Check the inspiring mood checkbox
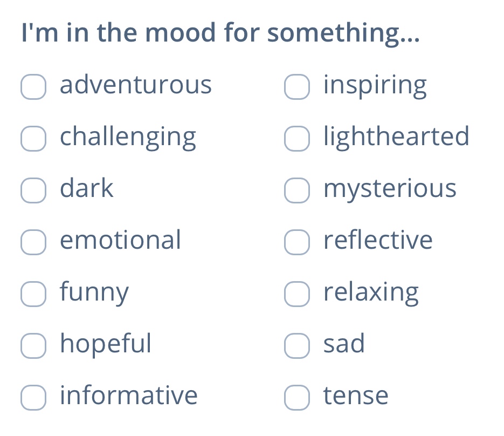Screen dimensions: 504x436 click(297, 87)
